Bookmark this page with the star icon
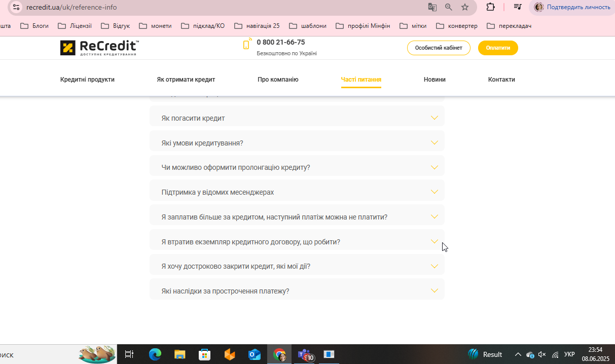The height and width of the screenshot is (364, 615). 465,7
